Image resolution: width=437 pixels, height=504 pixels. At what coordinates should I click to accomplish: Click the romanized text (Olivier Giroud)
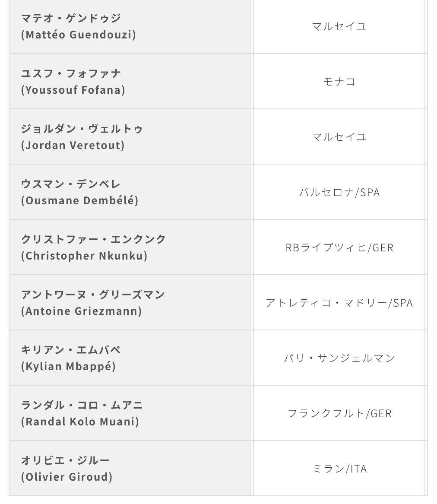66,477
